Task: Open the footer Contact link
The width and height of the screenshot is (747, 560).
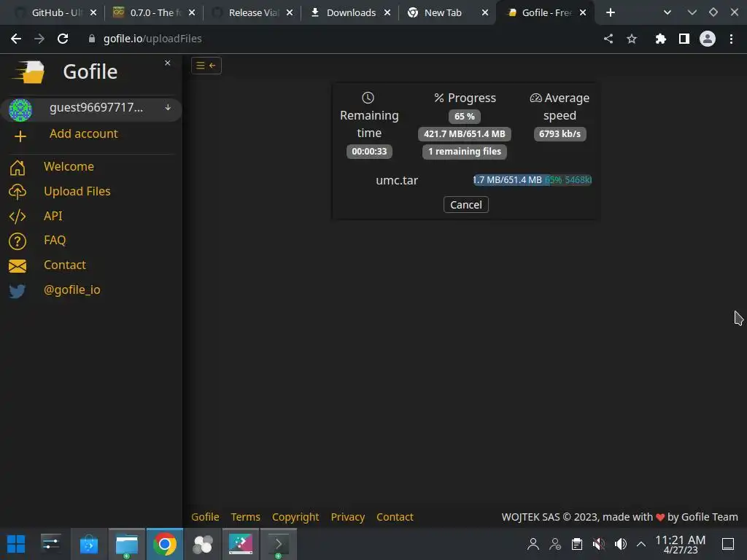Action: 395,517
